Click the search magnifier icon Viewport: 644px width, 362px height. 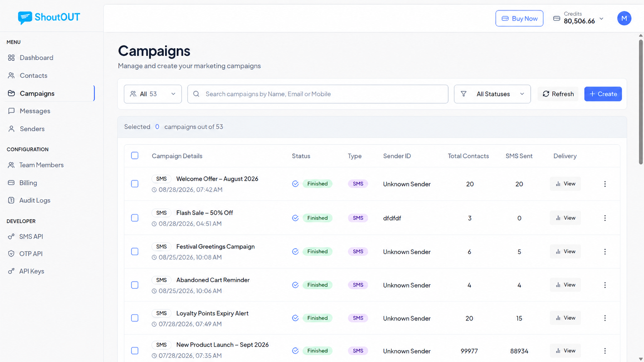pyautogui.click(x=196, y=94)
